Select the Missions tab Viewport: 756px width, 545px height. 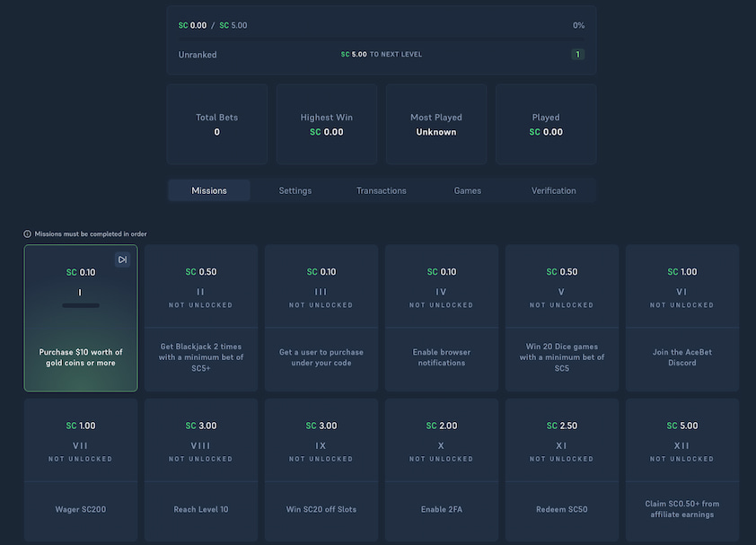point(208,190)
